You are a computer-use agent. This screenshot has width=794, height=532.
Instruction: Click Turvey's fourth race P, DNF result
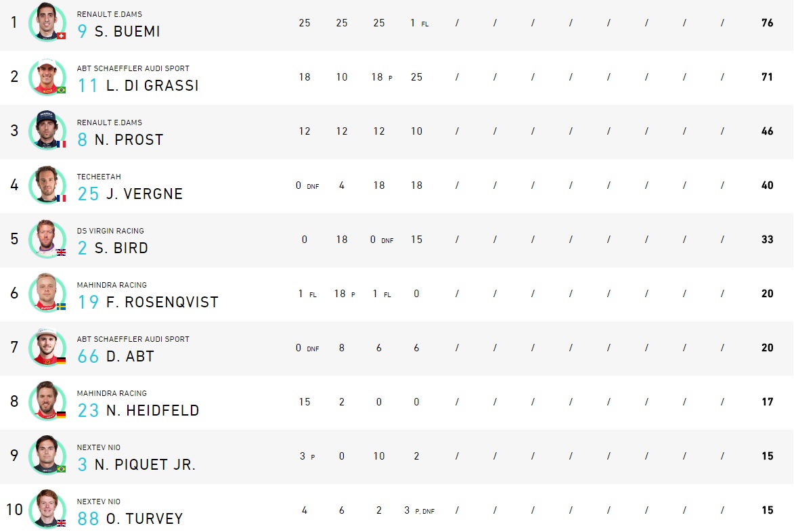tap(420, 510)
